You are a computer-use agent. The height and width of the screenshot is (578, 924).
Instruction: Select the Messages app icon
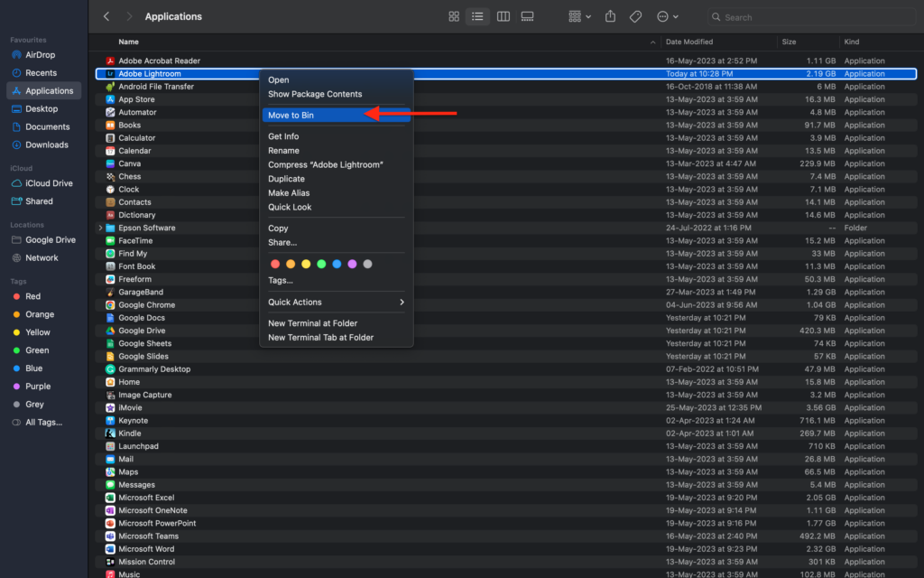click(x=110, y=485)
